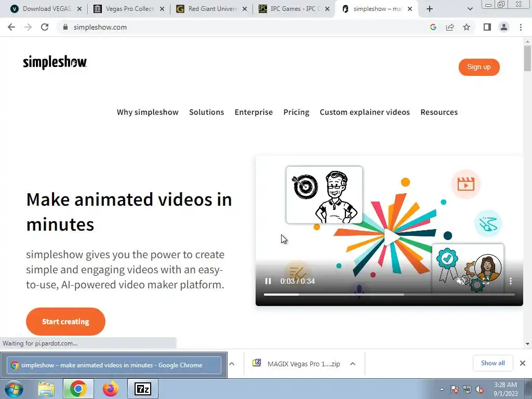Image resolution: width=532 pixels, height=399 pixels.
Task: Open the Chrome profile avatar
Action: coord(504,27)
